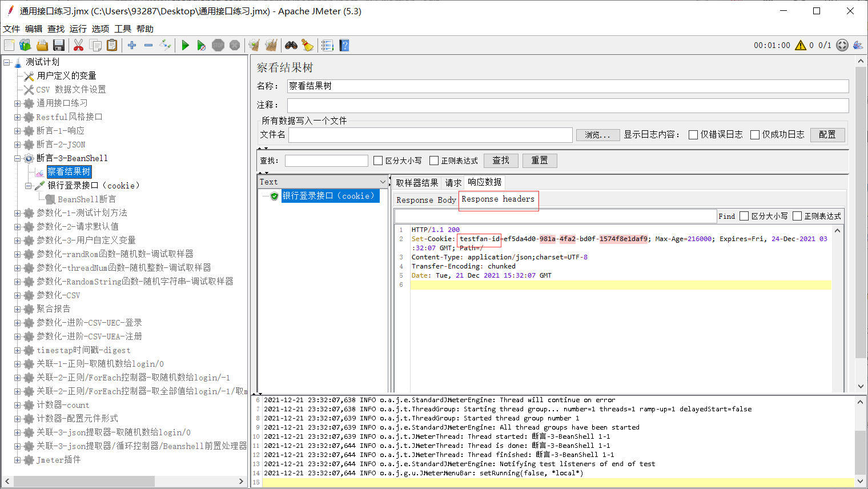Viewport: 868px width, 489px height.
Task: Click the Copy icon in toolbar
Action: click(x=95, y=45)
